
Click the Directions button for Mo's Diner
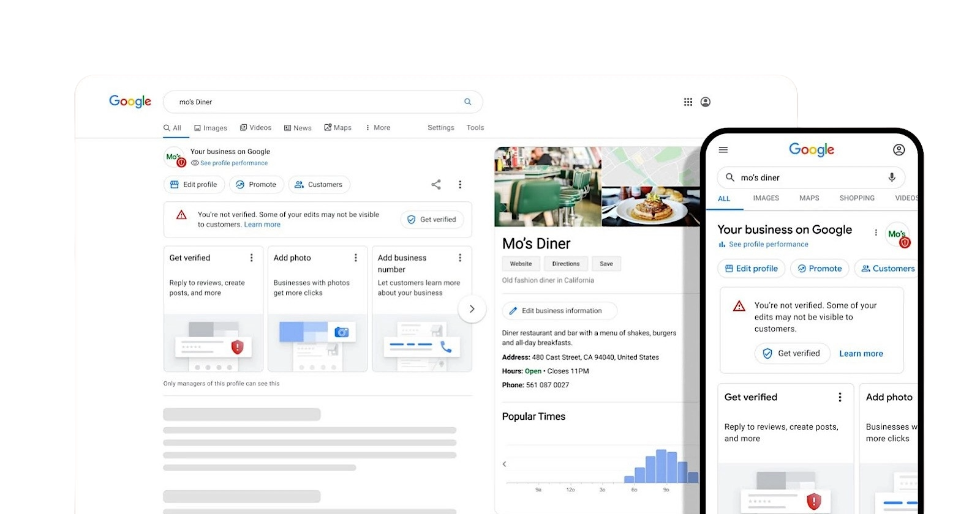point(566,264)
